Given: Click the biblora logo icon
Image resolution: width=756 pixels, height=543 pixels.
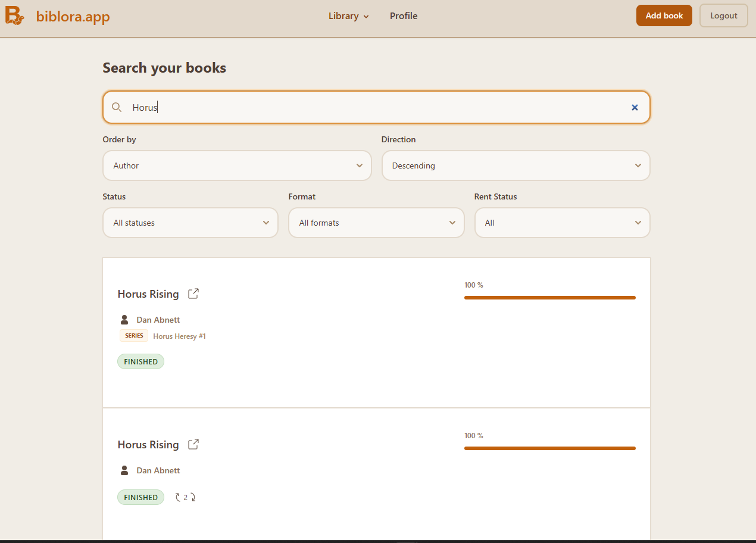Looking at the screenshot, I should (x=15, y=16).
